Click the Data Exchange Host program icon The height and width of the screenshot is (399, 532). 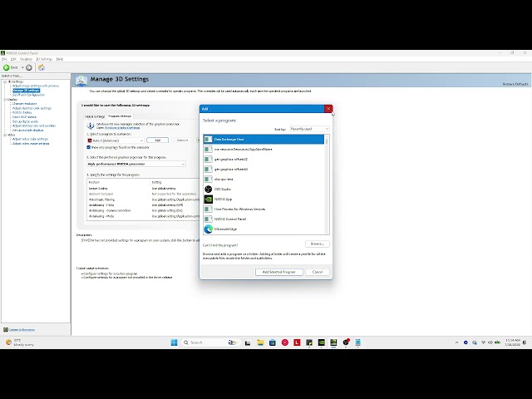(209, 139)
